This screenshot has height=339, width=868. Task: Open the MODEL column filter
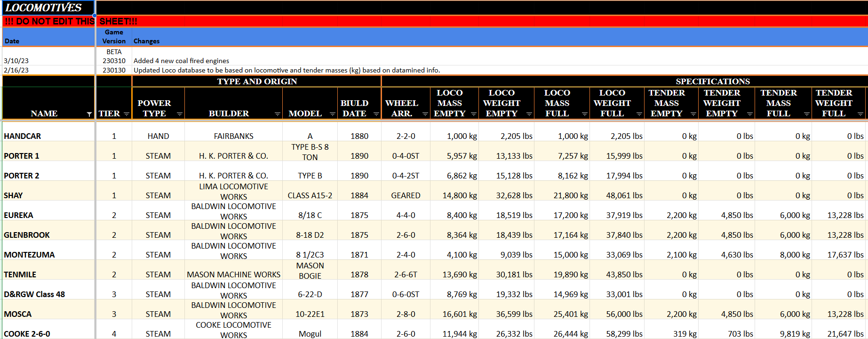[x=332, y=114]
